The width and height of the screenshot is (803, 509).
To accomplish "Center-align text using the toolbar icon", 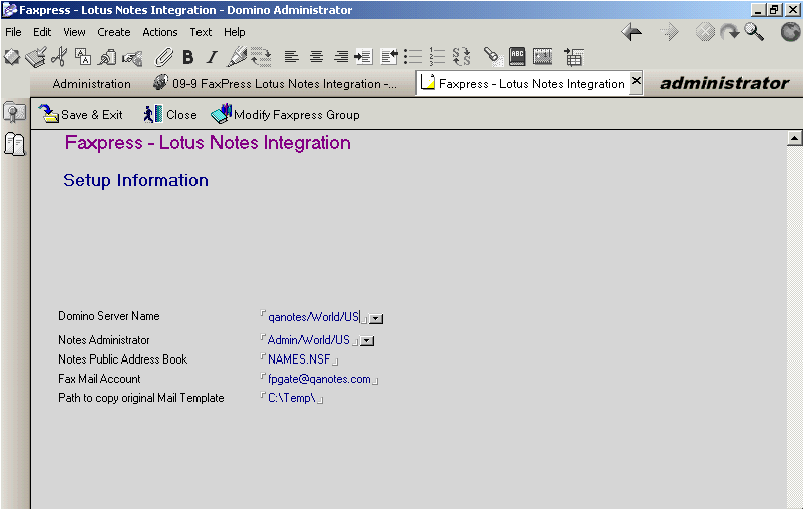I will pos(316,57).
